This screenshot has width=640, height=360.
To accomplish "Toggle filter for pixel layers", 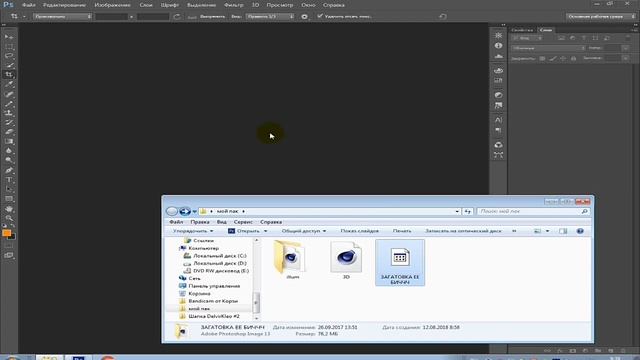I will [x=561, y=38].
